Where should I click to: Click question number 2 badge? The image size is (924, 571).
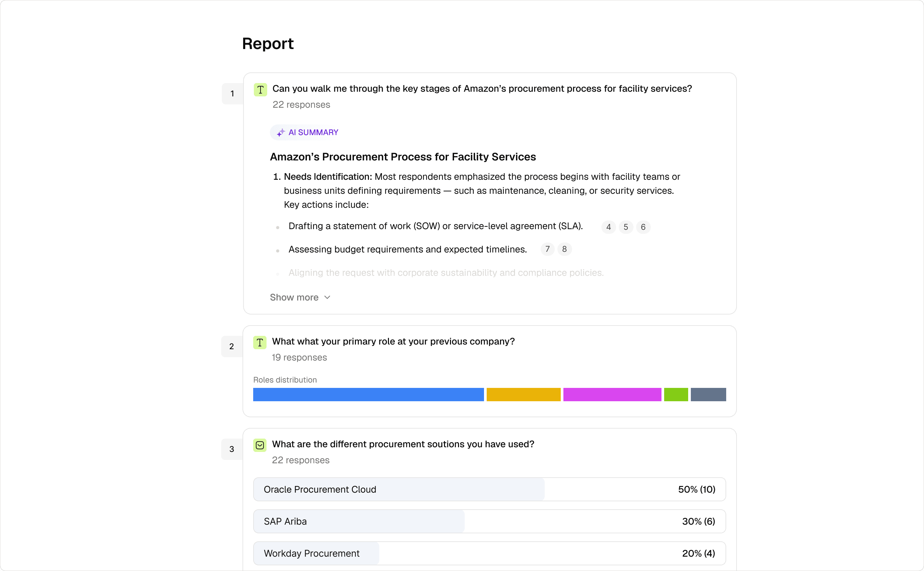point(232,346)
